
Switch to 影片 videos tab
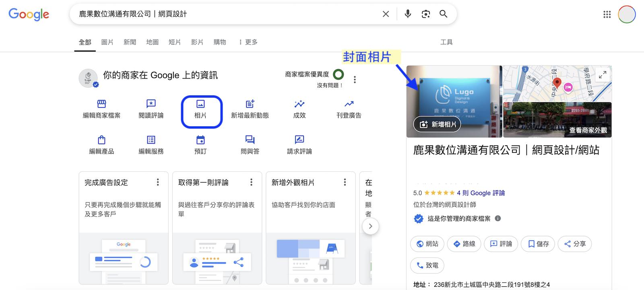click(197, 42)
